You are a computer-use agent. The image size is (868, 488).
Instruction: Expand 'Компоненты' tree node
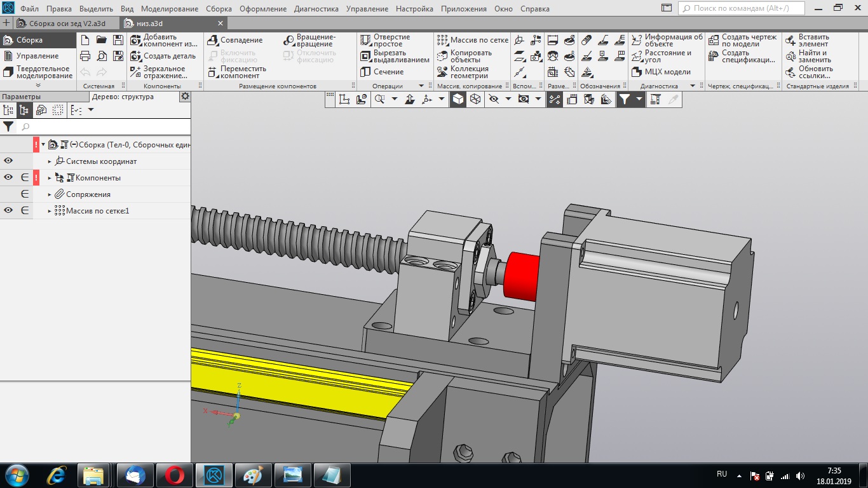click(50, 178)
